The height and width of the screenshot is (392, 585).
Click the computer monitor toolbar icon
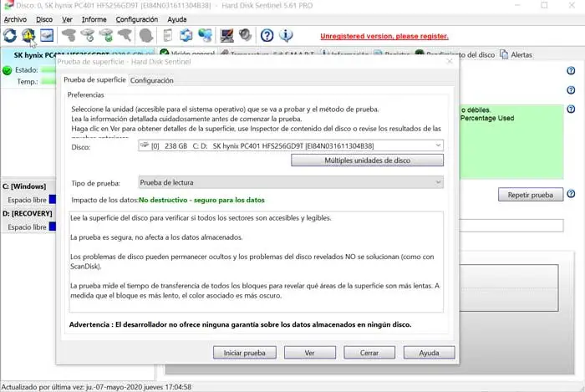tap(226, 35)
